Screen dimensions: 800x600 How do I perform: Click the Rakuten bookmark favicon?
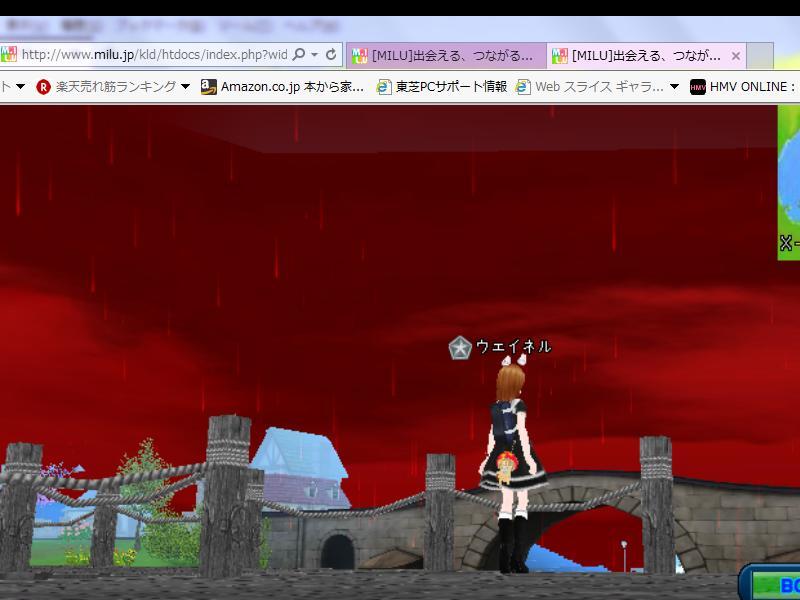tap(43, 87)
